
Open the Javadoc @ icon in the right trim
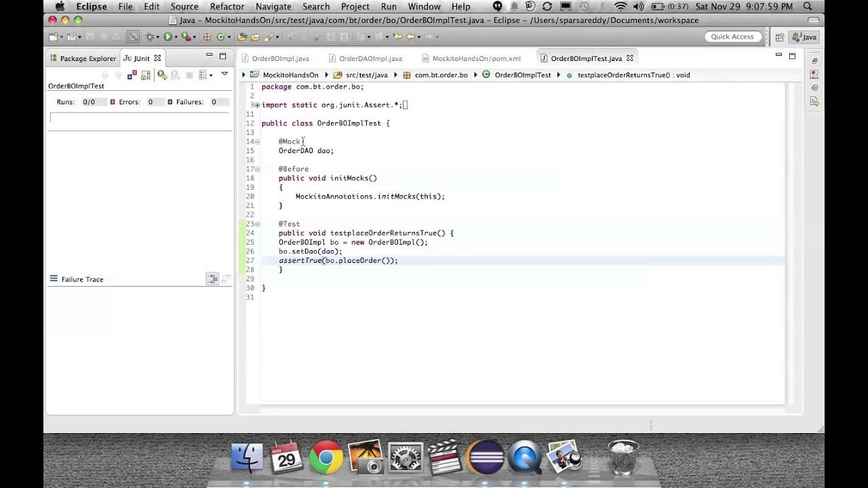click(x=814, y=87)
